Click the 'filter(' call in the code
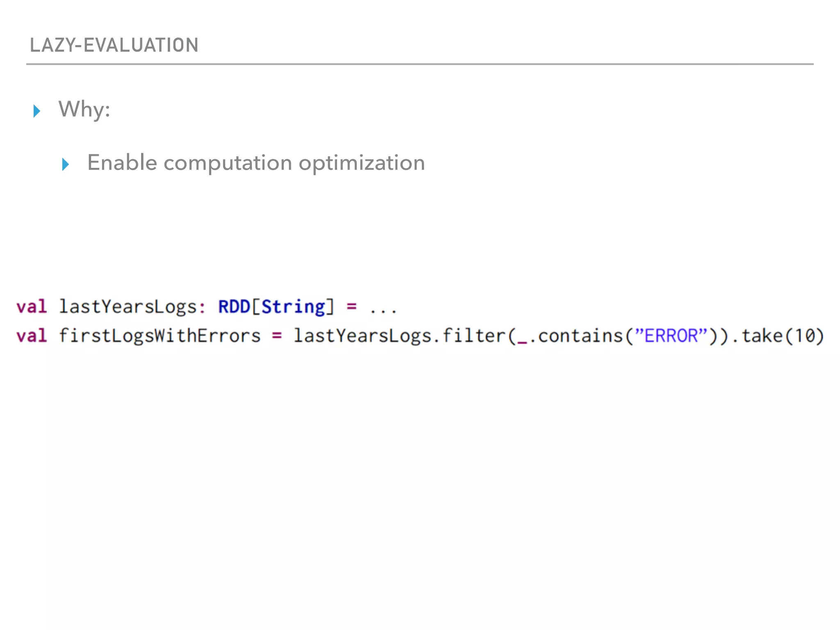Image resolution: width=840 pixels, height=630 pixels. click(x=479, y=336)
